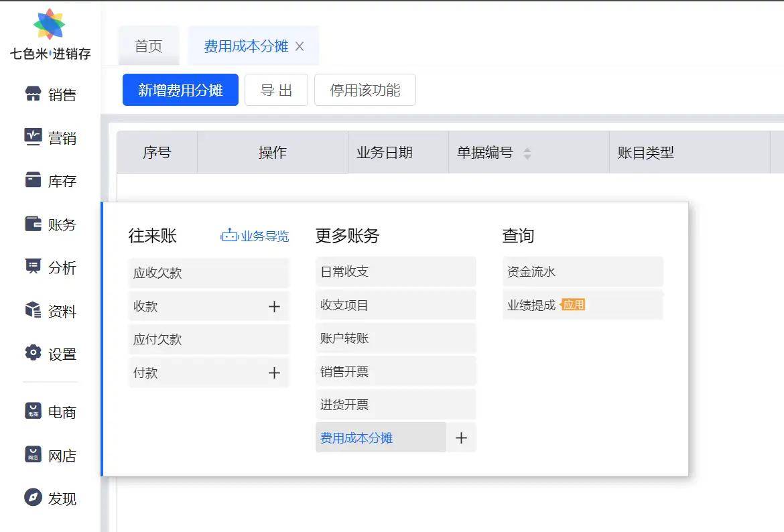Close the 费用成本分摊 tab
The width and height of the screenshot is (784, 532).
click(300, 46)
